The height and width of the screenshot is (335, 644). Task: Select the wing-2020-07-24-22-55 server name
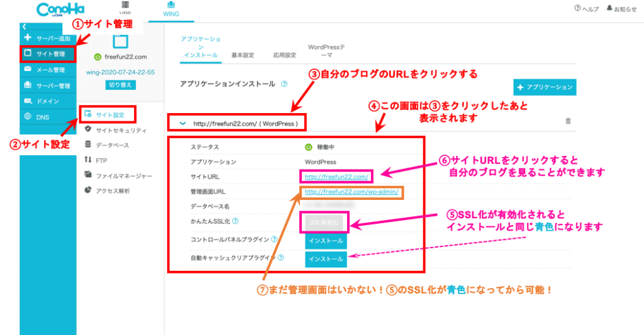tap(120, 72)
